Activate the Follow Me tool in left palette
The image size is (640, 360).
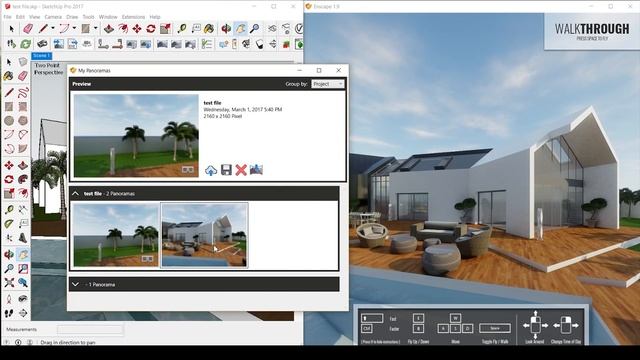[x=23, y=179]
